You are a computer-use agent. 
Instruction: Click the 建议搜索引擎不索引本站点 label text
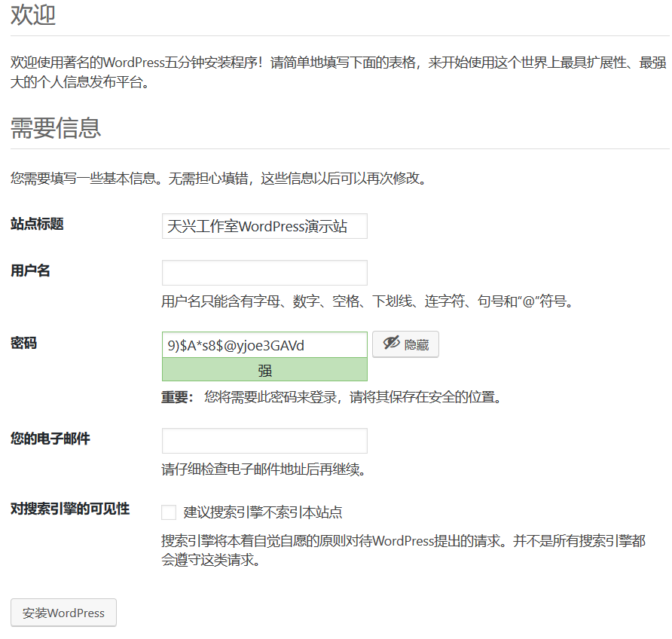coord(263,512)
